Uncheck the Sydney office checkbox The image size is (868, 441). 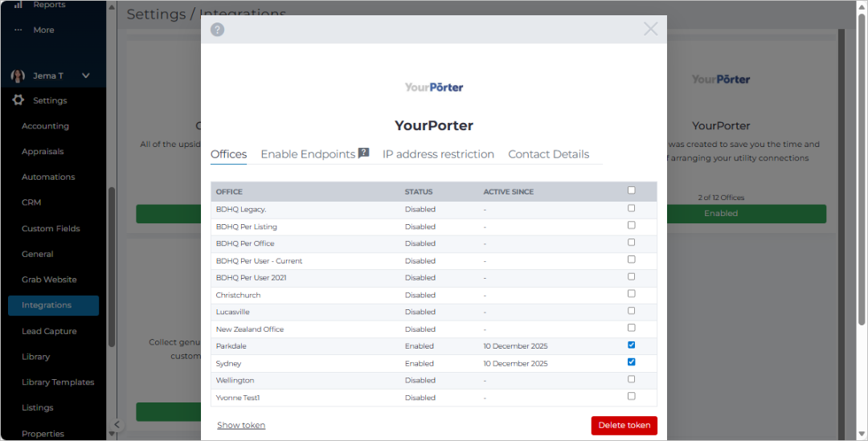(632, 362)
